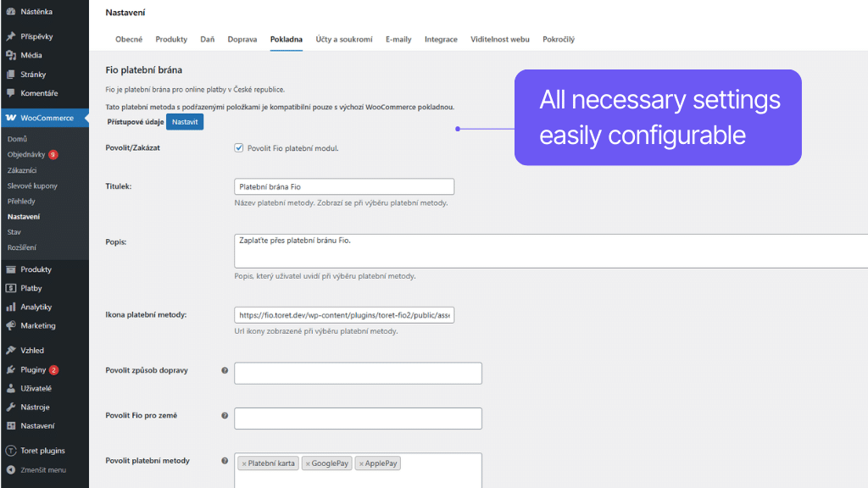Open Zákazníci in the sidebar
The image size is (868, 488).
(22, 170)
